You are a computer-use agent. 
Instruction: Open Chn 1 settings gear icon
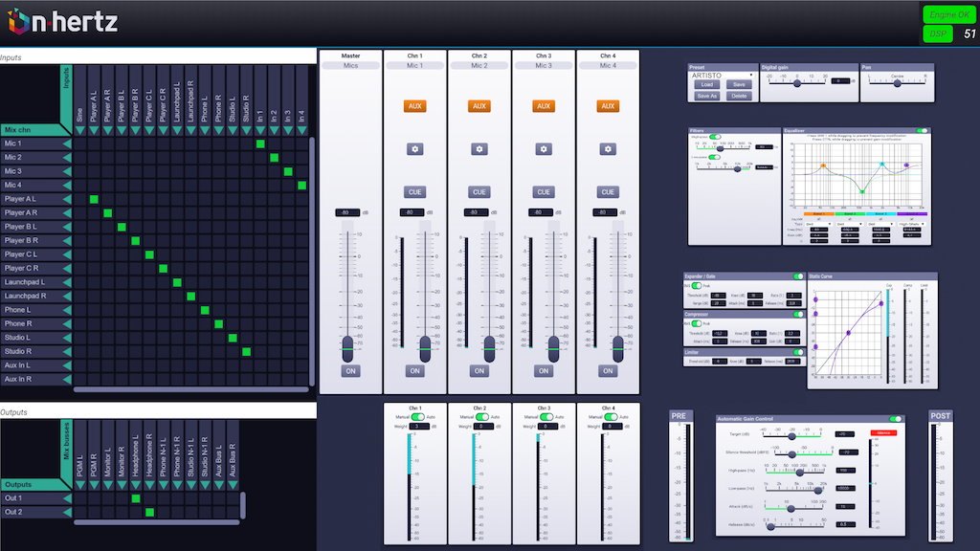(x=415, y=149)
